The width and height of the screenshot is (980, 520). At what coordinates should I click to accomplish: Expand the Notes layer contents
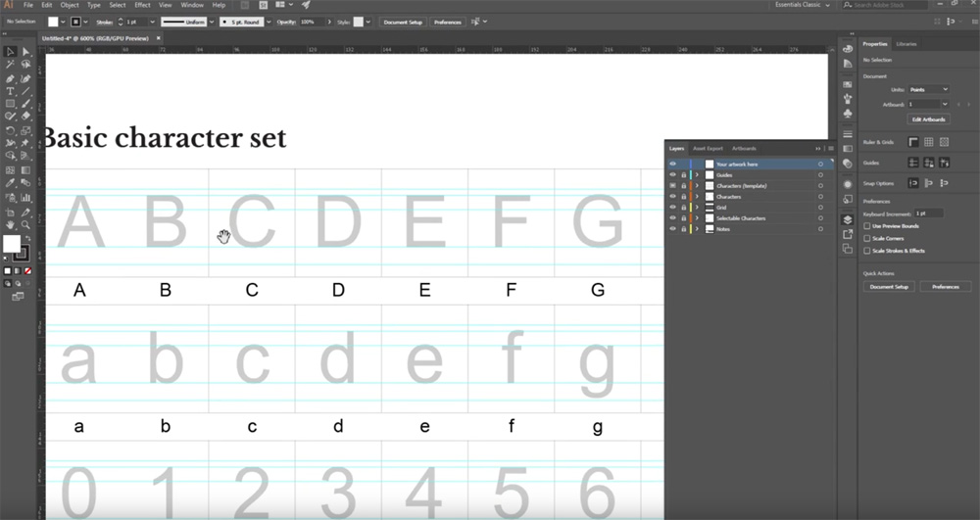[x=697, y=229]
